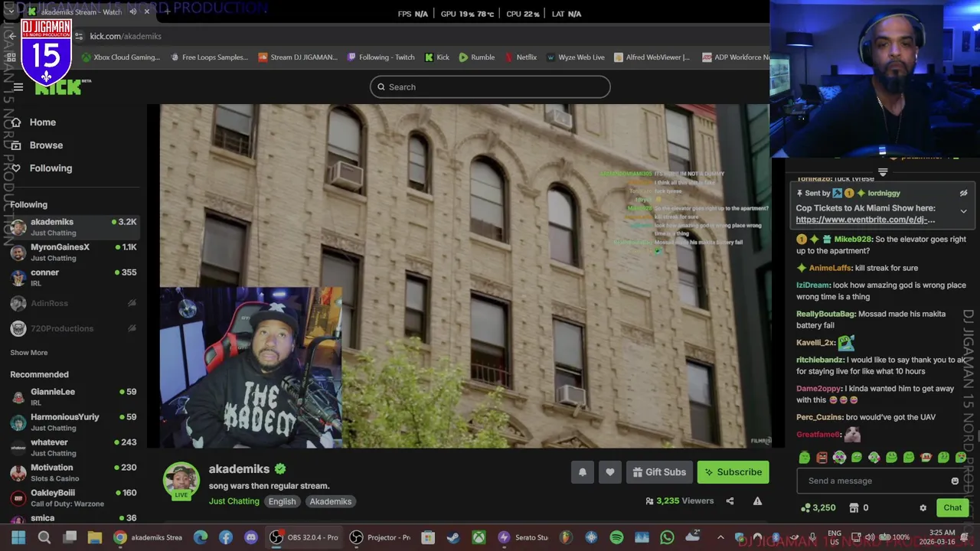Open the Just Chatting category link
The image size is (980, 551).
[x=234, y=502]
